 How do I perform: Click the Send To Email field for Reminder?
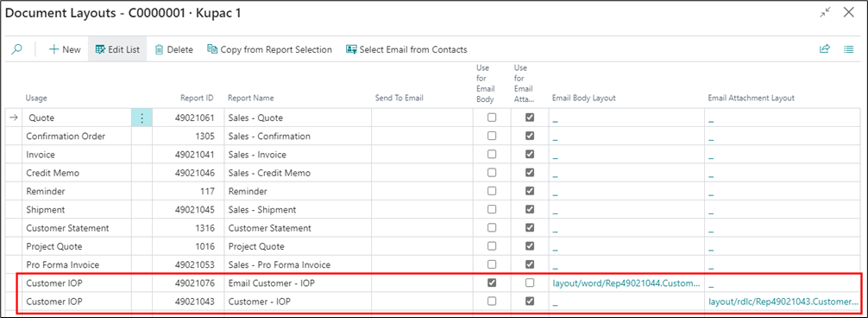[x=422, y=191]
